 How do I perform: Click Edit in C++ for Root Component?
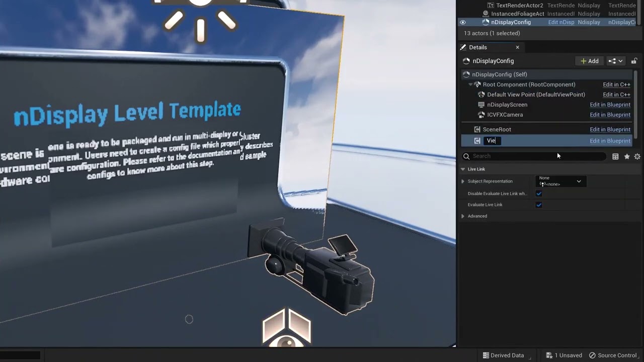616,84
